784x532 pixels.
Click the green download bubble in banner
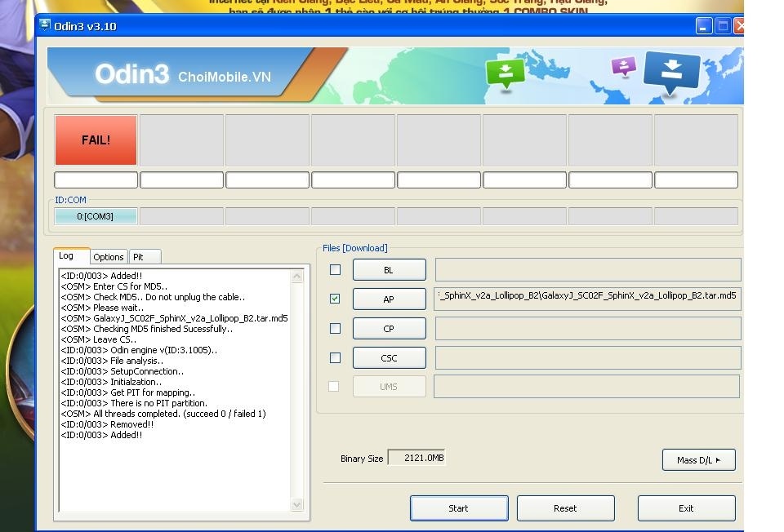[506, 73]
